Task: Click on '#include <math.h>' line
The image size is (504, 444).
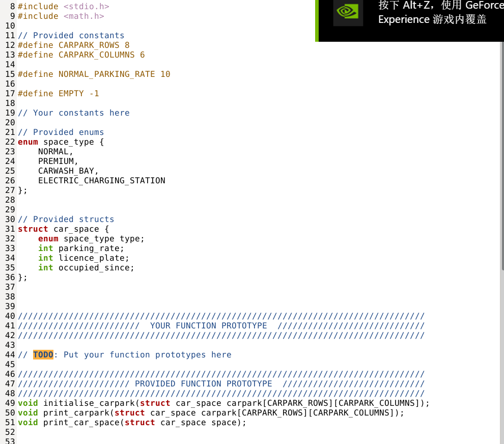Action: point(61,16)
